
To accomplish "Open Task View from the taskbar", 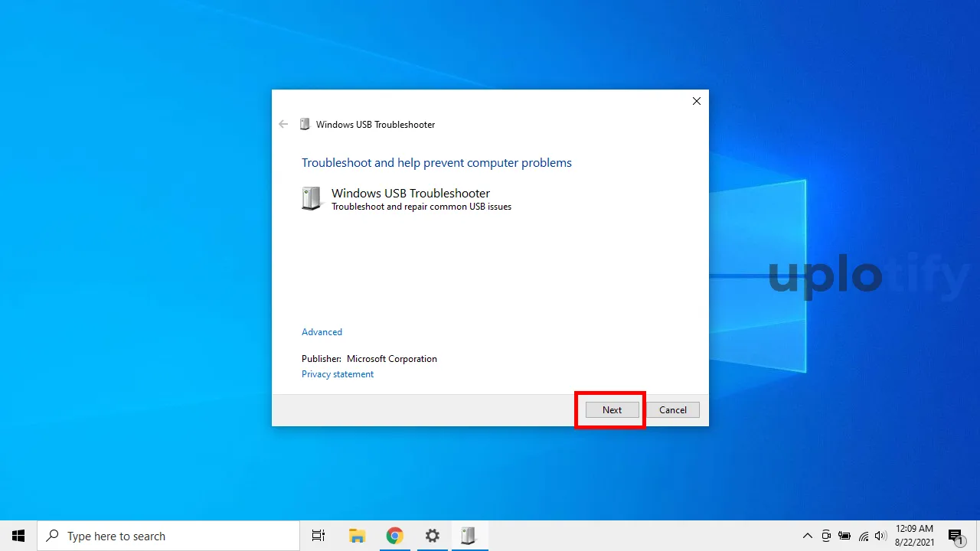I will (x=318, y=536).
